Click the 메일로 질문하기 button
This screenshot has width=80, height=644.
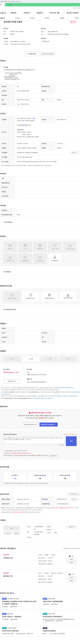[53, 456]
